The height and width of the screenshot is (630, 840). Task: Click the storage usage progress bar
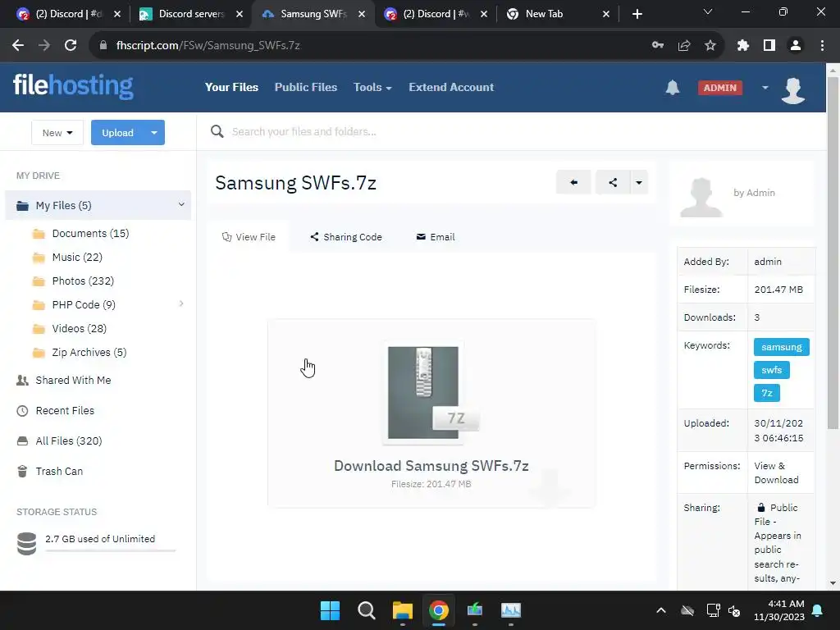(111, 550)
